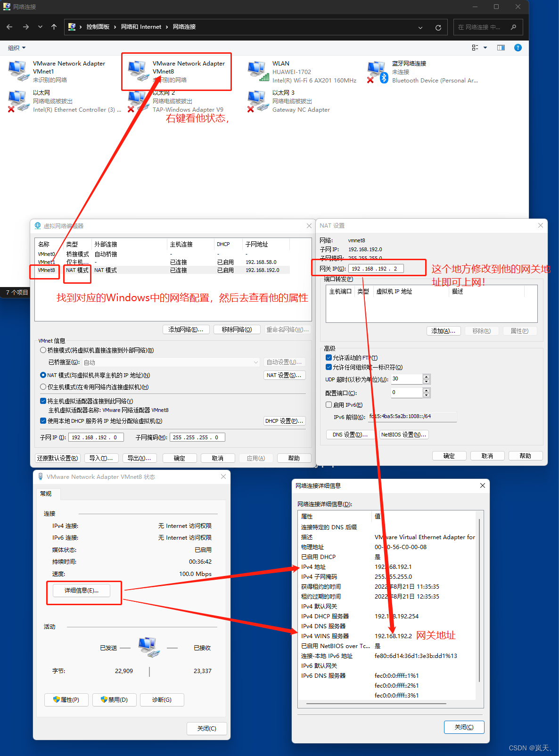
Task: Click the IPv6 前缀 input field
Action: pos(412,417)
